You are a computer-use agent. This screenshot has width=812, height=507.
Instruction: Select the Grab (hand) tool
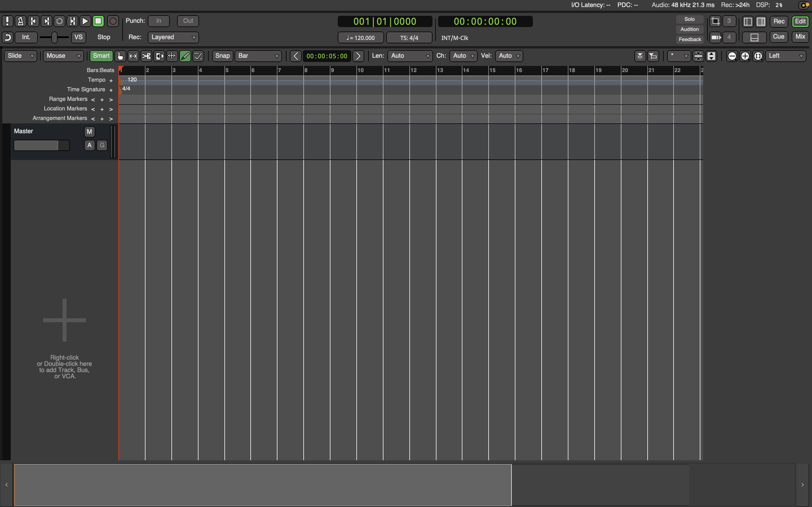(x=120, y=56)
